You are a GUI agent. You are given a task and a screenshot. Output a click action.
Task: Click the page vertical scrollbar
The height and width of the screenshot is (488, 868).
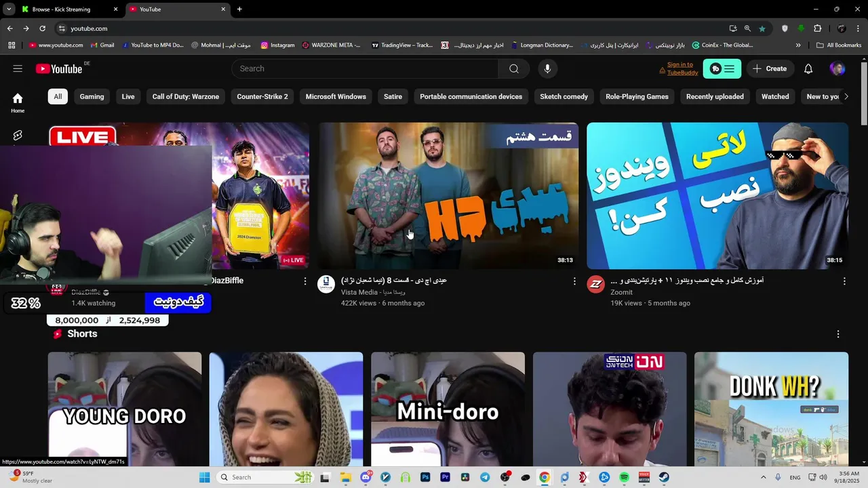click(x=863, y=93)
